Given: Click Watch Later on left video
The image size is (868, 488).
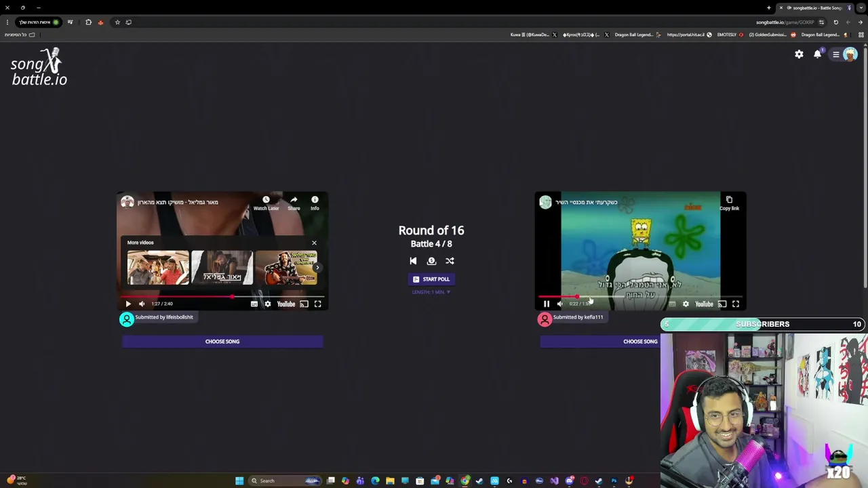Looking at the screenshot, I should (x=266, y=203).
